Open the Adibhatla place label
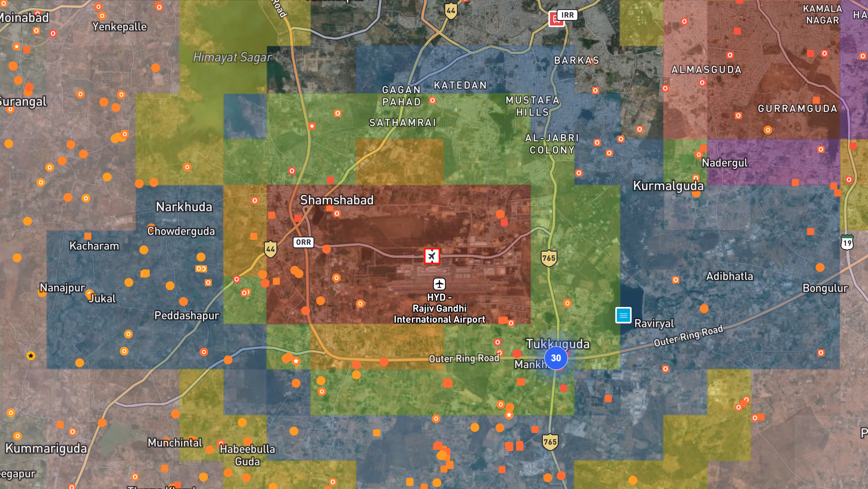This screenshot has height=489, width=868. point(729,277)
